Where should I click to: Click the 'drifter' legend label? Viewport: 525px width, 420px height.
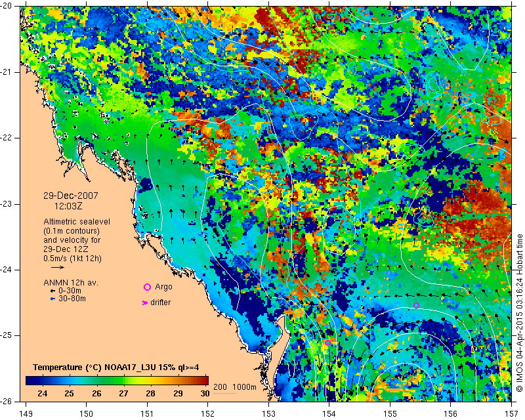pos(160,303)
